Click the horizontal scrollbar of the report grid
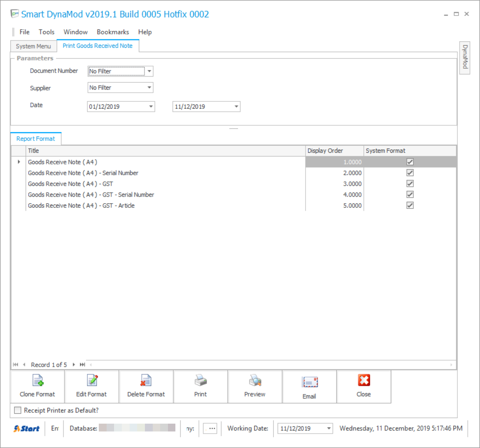Screen dimensions: 480x448 coord(271,364)
